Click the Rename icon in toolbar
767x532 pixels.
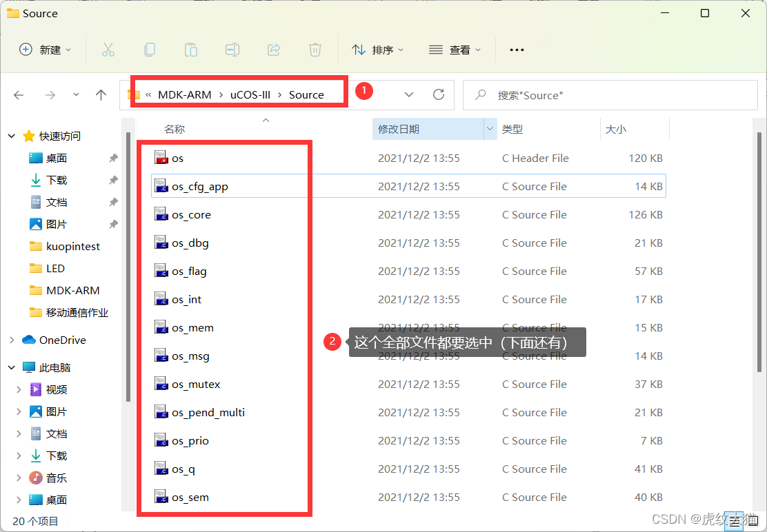click(x=232, y=50)
